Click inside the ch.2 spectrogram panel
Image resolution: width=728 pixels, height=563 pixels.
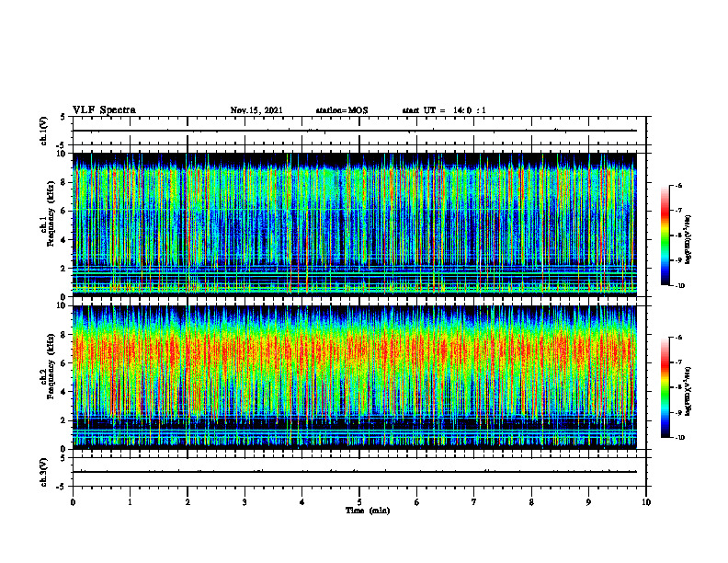point(355,377)
